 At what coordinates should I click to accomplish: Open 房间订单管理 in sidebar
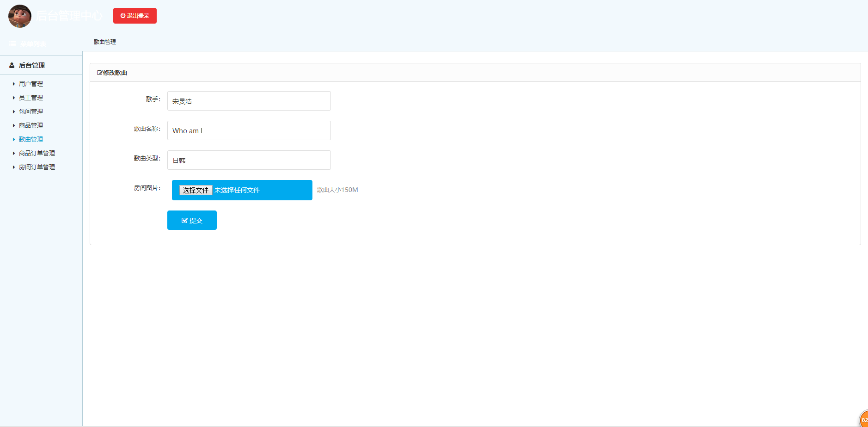pyautogui.click(x=37, y=167)
